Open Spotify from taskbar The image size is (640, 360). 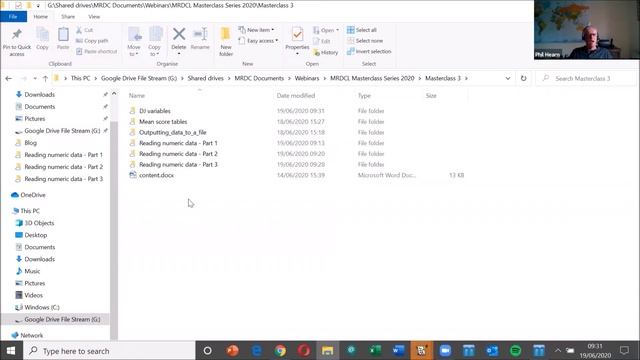coord(516,351)
